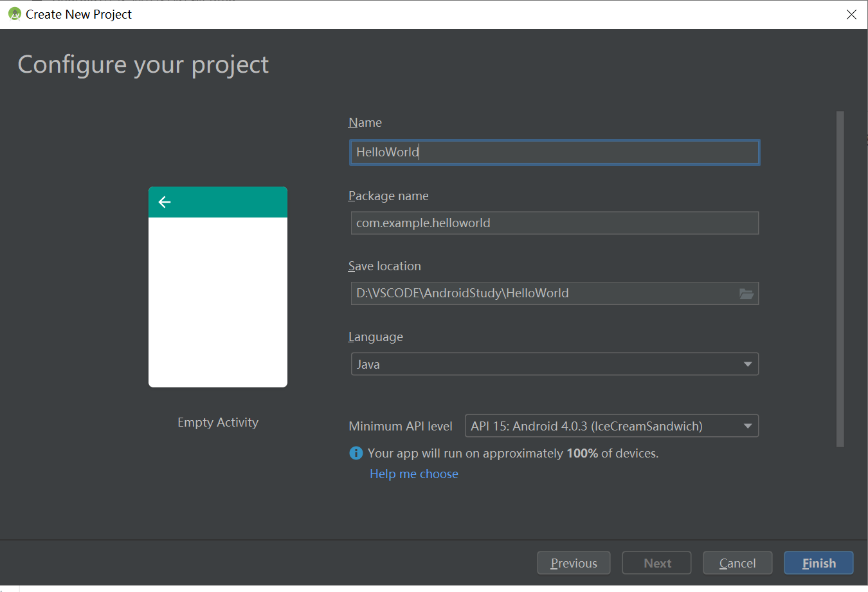The image size is (868, 592).
Task: Click the Name label
Action: 365,122
